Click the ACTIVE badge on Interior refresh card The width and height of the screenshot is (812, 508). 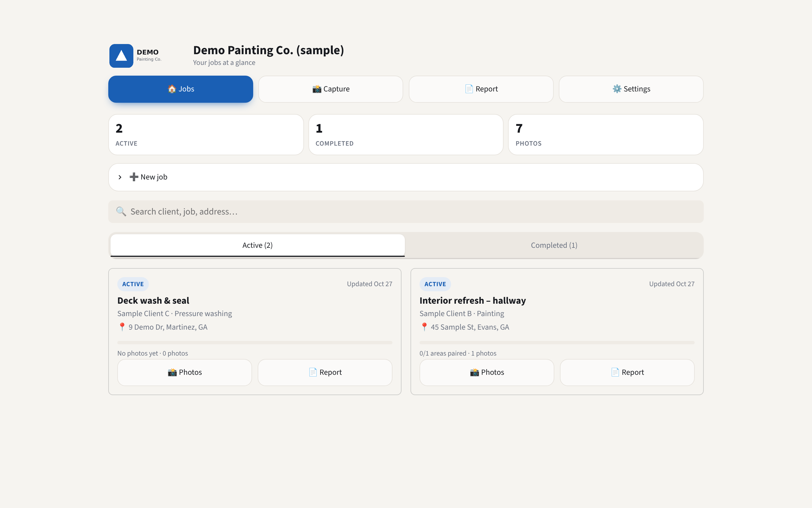point(435,284)
